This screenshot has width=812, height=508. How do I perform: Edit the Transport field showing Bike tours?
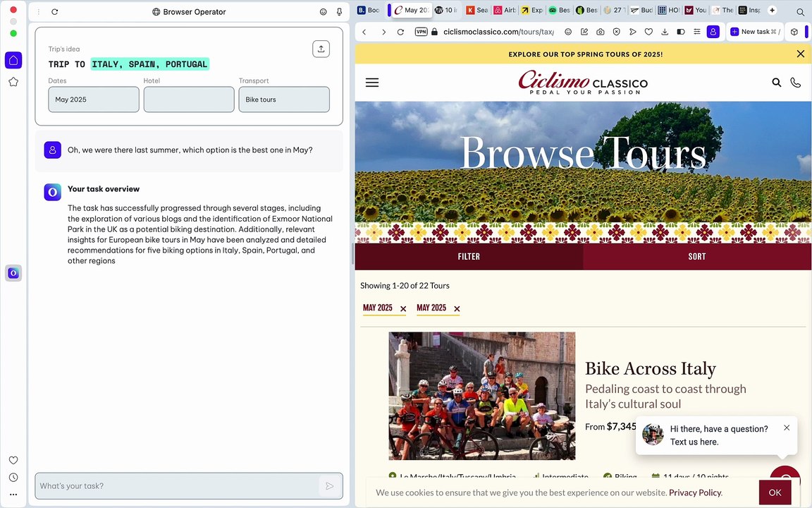tap(284, 99)
